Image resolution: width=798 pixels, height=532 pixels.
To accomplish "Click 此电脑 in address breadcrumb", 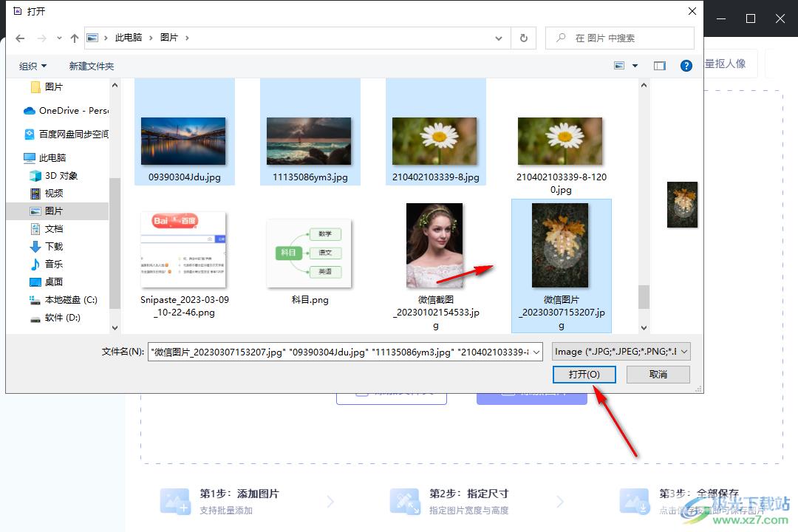I will pyautogui.click(x=129, y=38).
